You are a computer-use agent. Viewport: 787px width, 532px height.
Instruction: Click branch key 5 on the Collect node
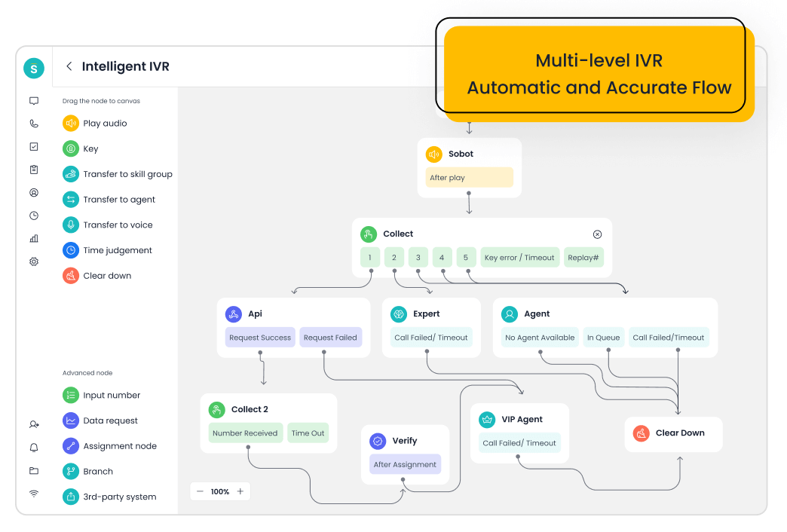[x=466, y=257]
